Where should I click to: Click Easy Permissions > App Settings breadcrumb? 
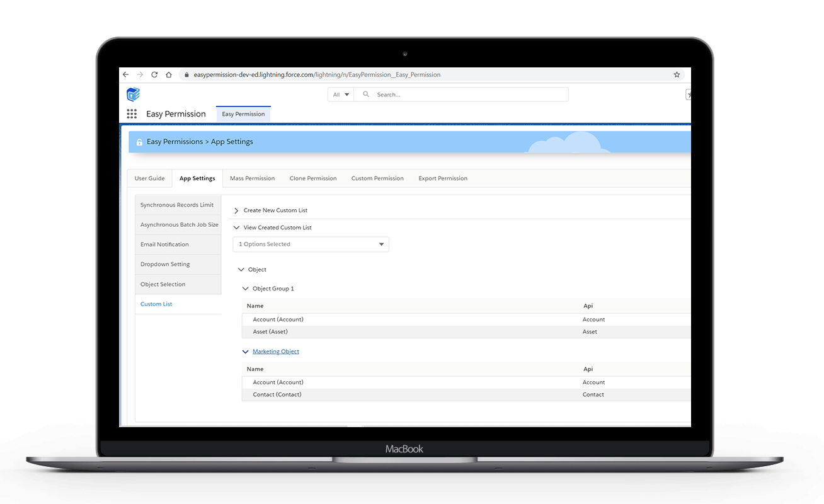tap(200, 142)
